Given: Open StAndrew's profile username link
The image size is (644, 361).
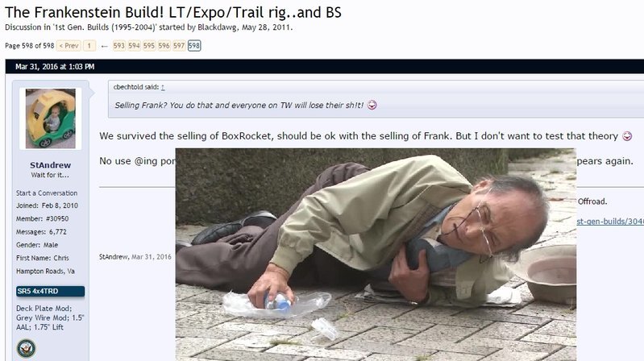Looking at the screenshot, I should tap(50, 165).
